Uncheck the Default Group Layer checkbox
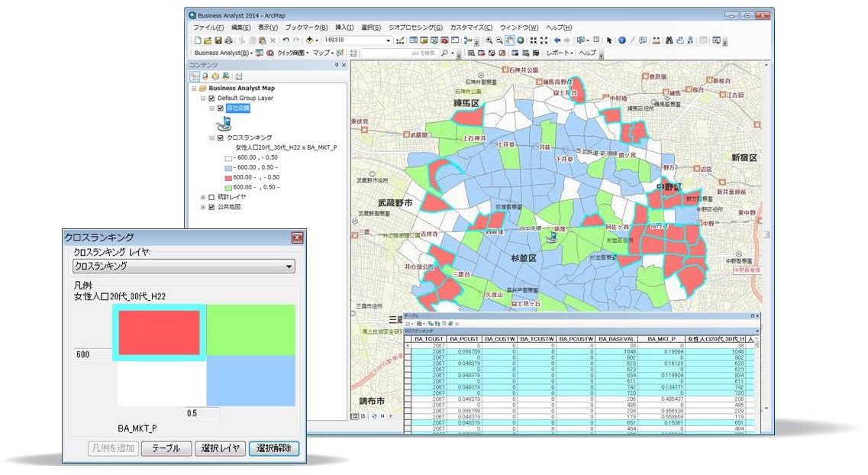Image resolution: width=868 pixels, height=475 pixels. pos(211,98)
